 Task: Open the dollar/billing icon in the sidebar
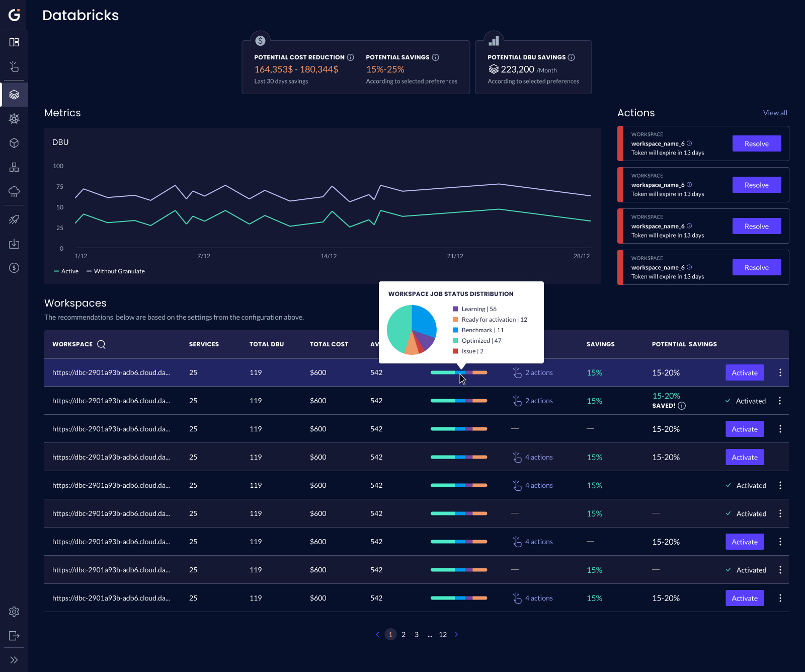pyautogui.click(x=14, y=268)
